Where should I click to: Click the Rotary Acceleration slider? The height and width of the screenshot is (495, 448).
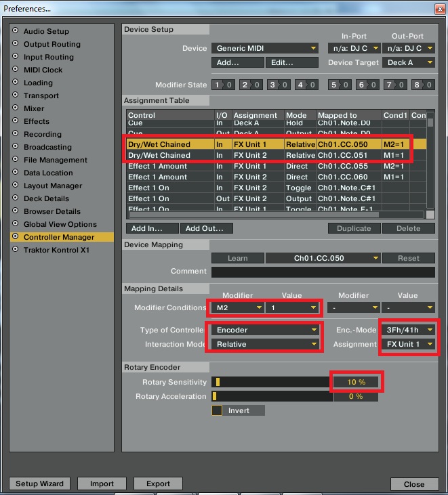tap(272, 396)
